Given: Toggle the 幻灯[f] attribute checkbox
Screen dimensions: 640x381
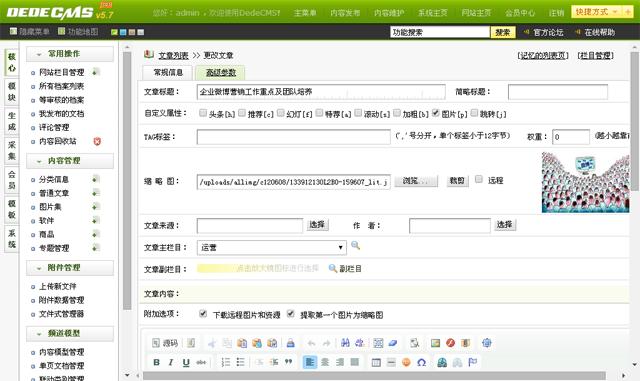Looking at the screenshot, I should pyautogui.click(x=280, y=113).
